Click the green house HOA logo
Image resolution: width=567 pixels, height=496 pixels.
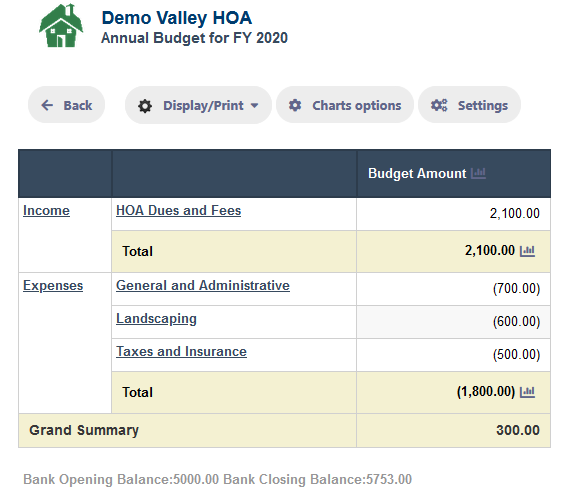(61, 25)
